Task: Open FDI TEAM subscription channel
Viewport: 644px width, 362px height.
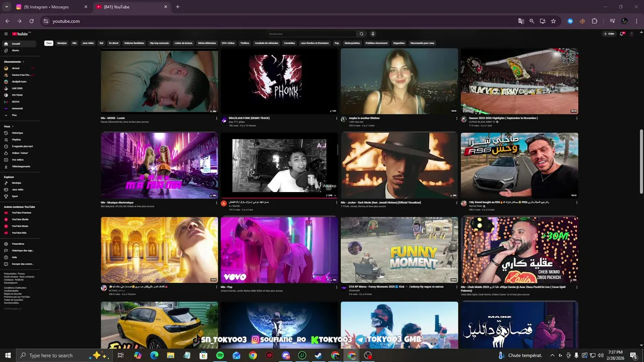Action: coord(19,95)
